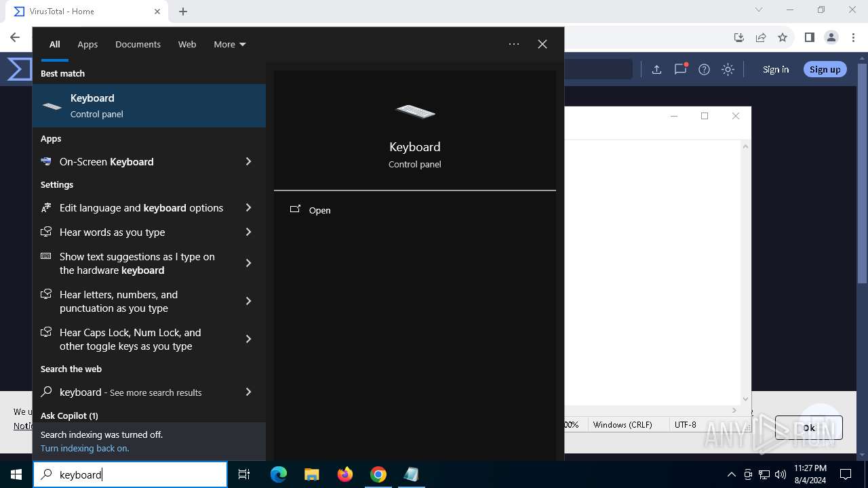
Task: Click the Windows Start button
Action: (x=16, y=474)
